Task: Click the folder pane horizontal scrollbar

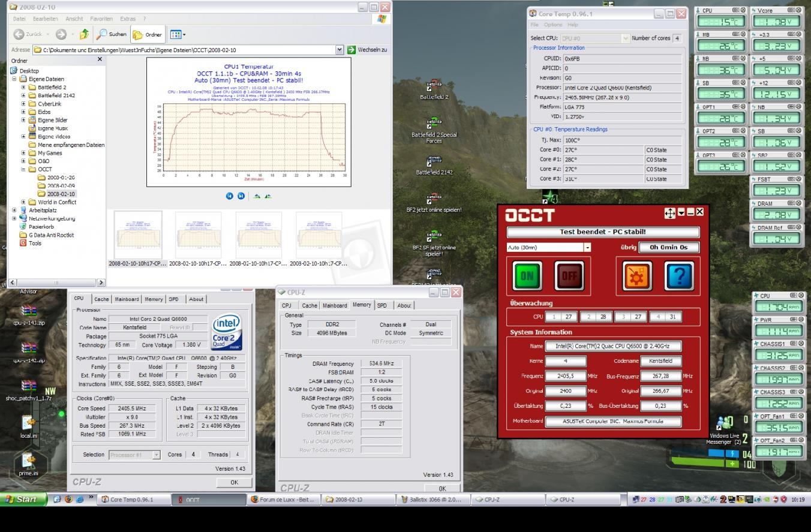Action: click(x=57, y=282)
